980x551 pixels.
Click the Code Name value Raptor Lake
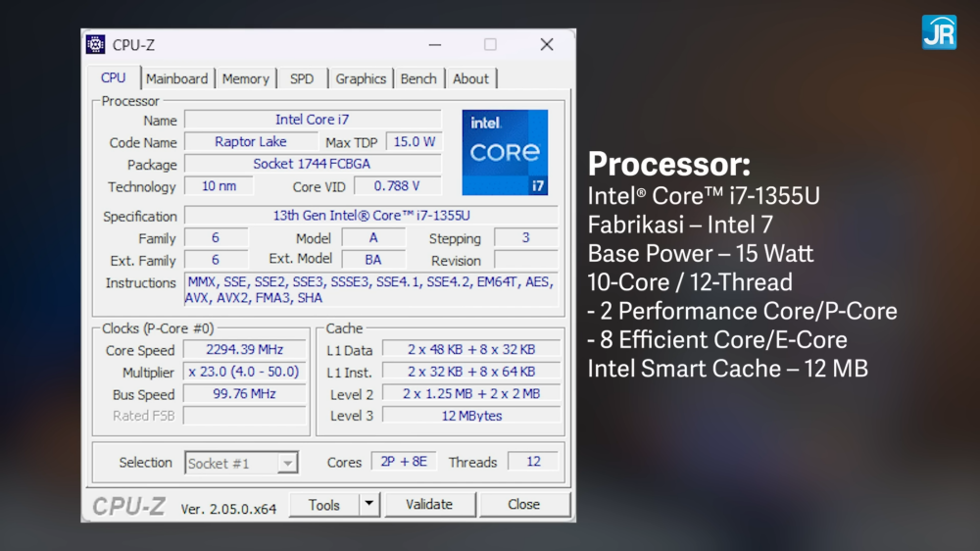click(251, 142)
